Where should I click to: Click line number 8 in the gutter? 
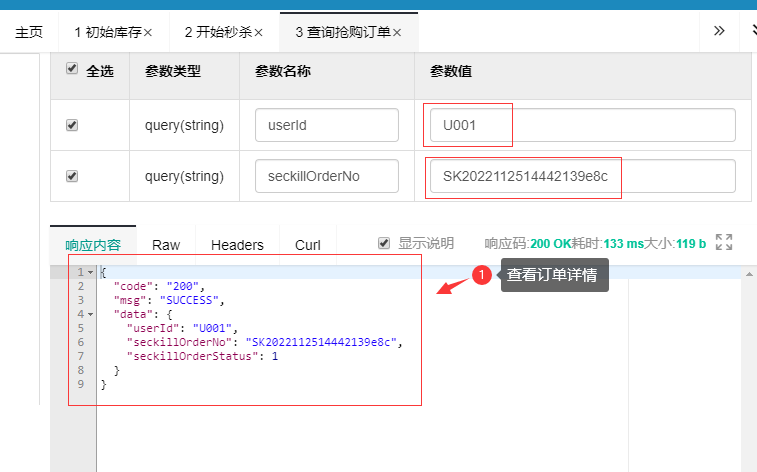(x=81, y=370)
